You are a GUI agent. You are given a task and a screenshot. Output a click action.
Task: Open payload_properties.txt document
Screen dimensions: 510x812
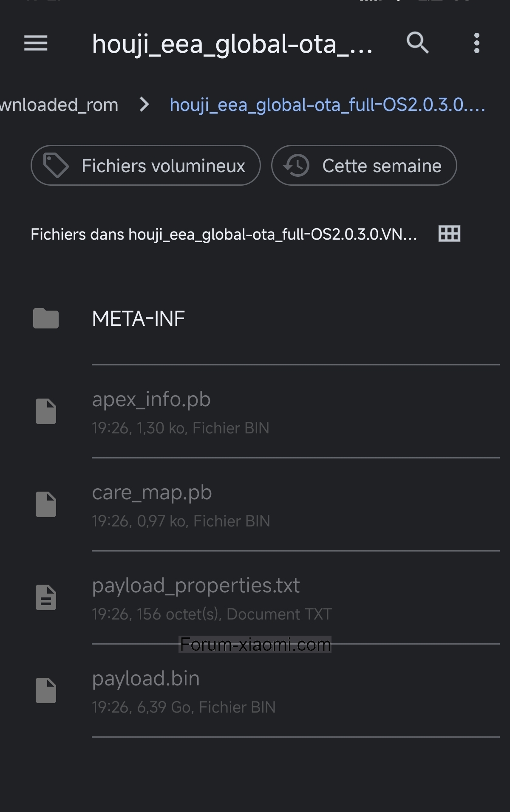[196, 586]
